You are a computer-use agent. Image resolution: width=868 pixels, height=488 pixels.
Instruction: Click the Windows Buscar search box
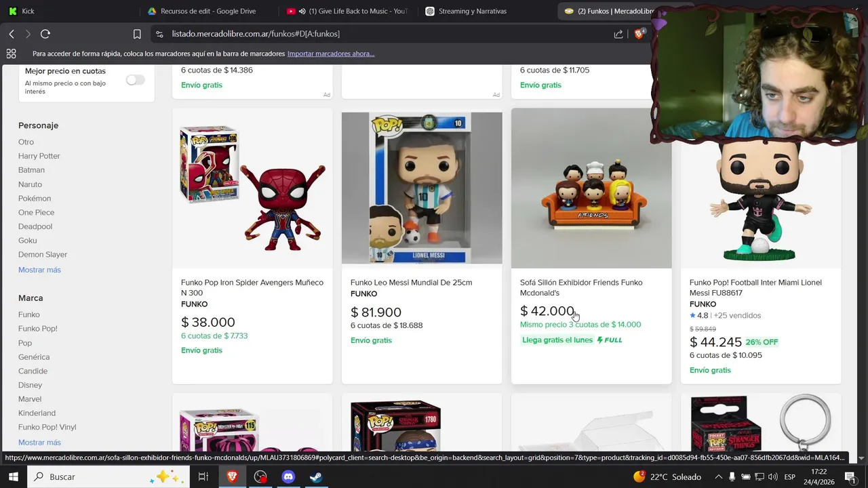(108, 476)
